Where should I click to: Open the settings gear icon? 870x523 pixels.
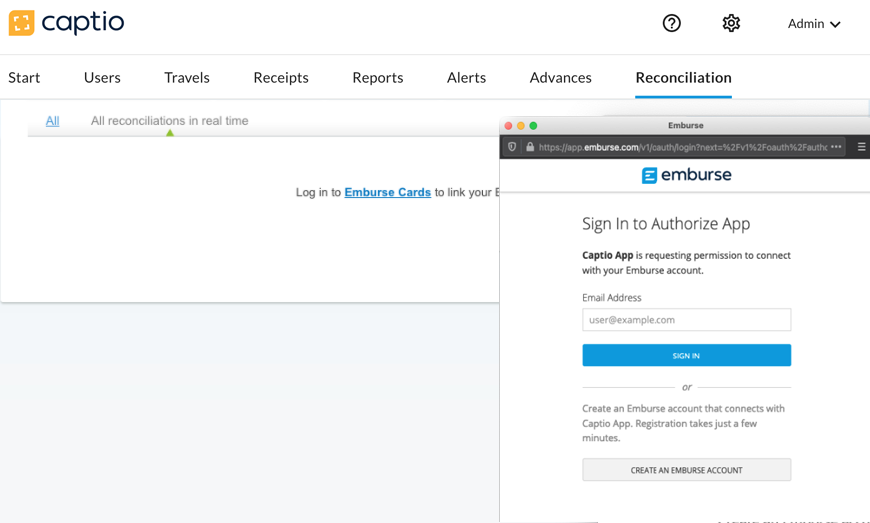731,23
